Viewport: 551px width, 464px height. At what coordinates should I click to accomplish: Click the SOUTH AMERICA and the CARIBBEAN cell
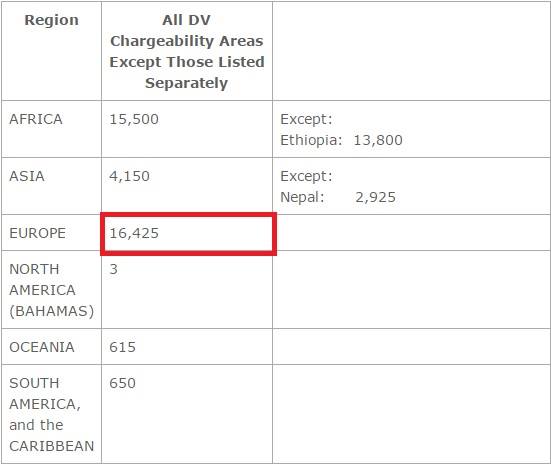(52, 414)
